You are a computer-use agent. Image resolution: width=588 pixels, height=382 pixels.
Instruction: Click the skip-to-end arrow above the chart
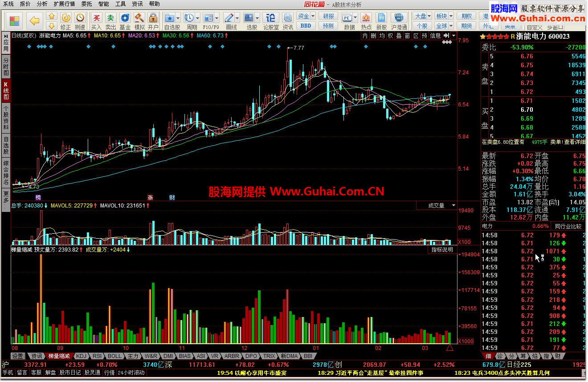[446, 35]
